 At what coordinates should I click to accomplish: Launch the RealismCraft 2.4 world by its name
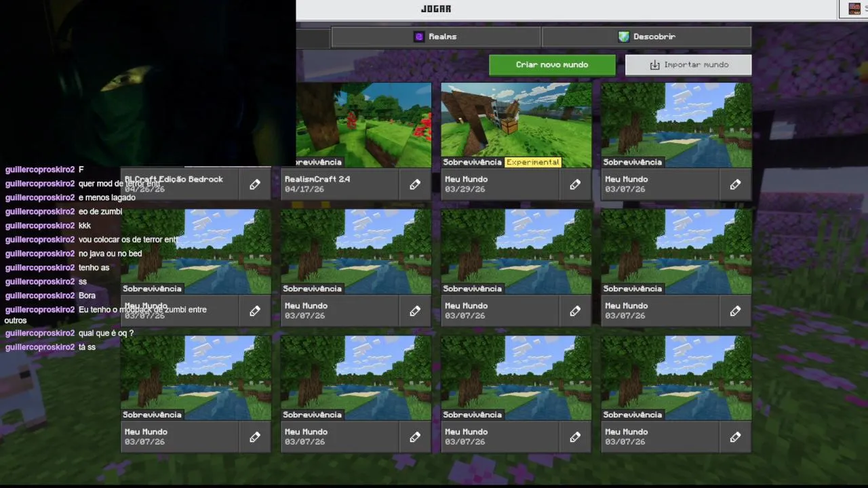click(317, 180)
